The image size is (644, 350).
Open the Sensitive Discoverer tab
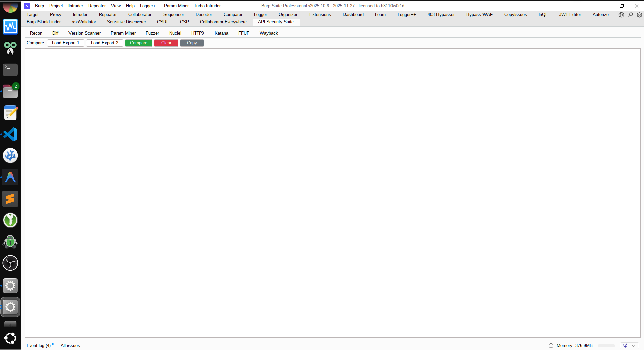[x=127, y=22]
